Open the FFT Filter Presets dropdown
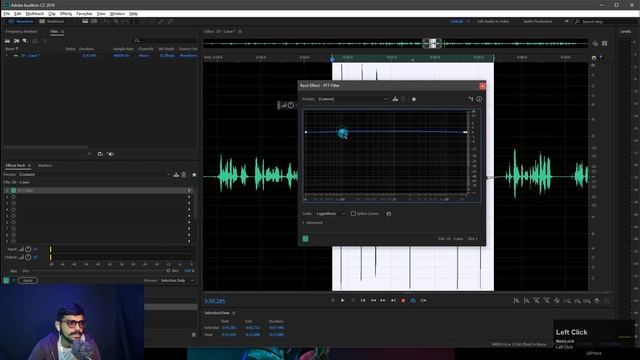This screenshot has height=360, width=640. coord(353,99)
